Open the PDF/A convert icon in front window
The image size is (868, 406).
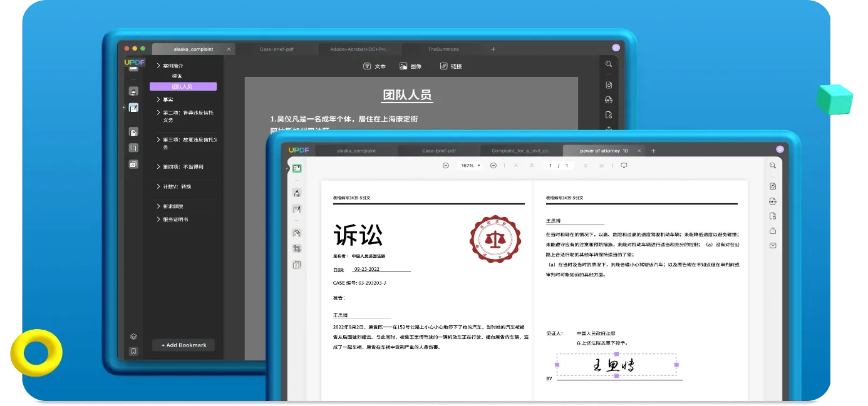click(x=773, y=201)
